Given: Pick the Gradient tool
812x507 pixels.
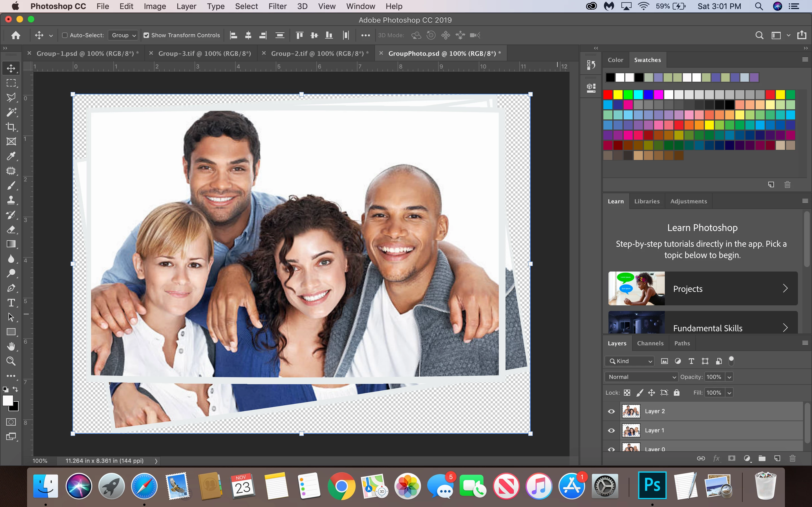Looking at the screenshot, I should coord(11,244).
